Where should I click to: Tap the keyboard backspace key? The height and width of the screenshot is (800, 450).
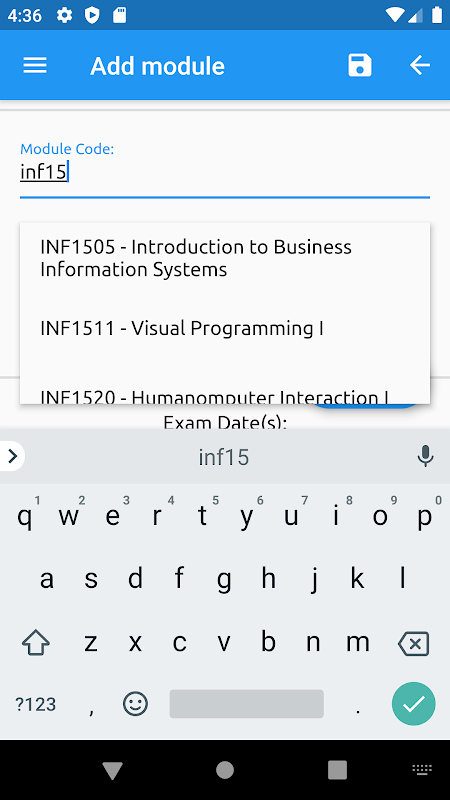click(413, 644)
